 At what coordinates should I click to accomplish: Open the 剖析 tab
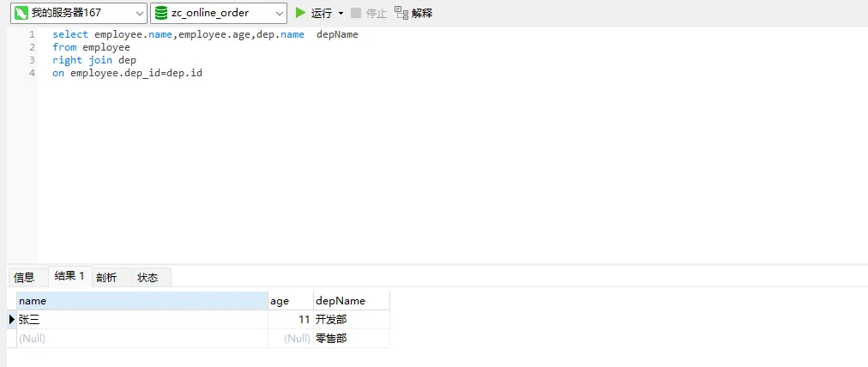[x=106, y=277]
